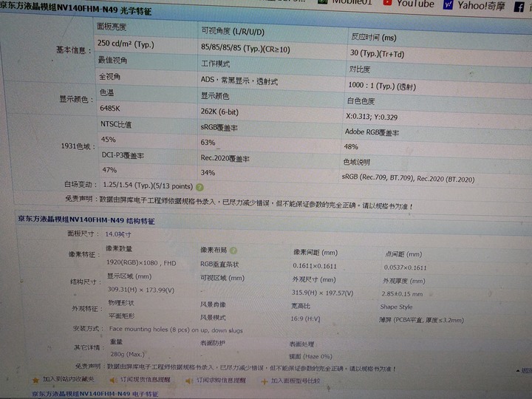
Task: Open the Facebook bookmark icon
Action: point(519,7)
